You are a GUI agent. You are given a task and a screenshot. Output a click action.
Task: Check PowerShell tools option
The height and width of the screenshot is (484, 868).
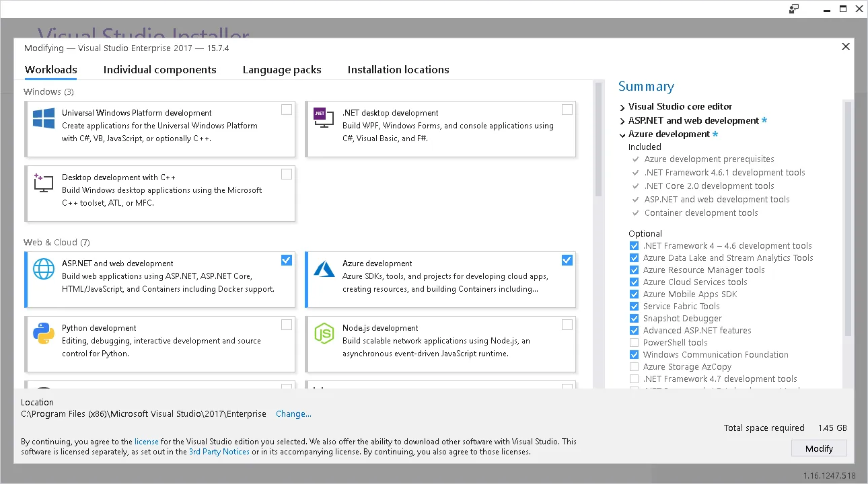point(634,343)
